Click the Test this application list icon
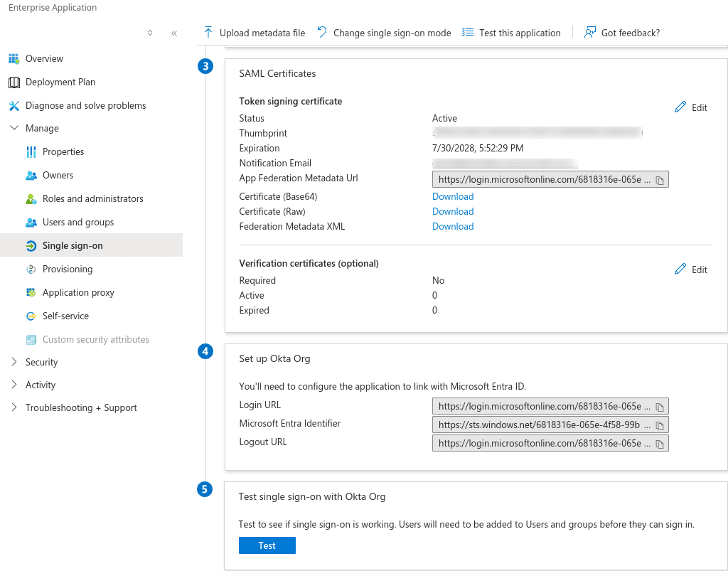Image resolution: width=728 pixels, height=571 pixels. [x=468, y=33]
